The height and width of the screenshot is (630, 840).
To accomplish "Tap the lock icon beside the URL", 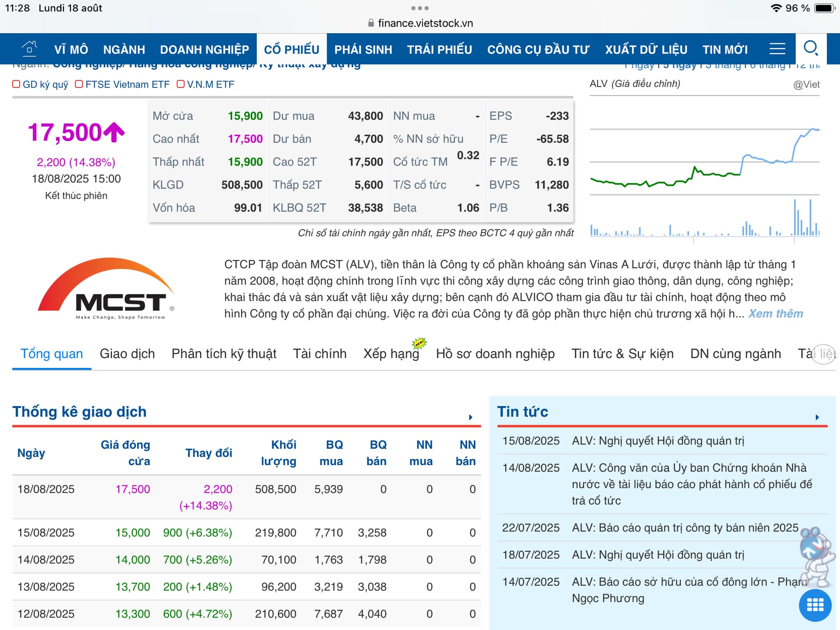I will click(x=371, y=23).
